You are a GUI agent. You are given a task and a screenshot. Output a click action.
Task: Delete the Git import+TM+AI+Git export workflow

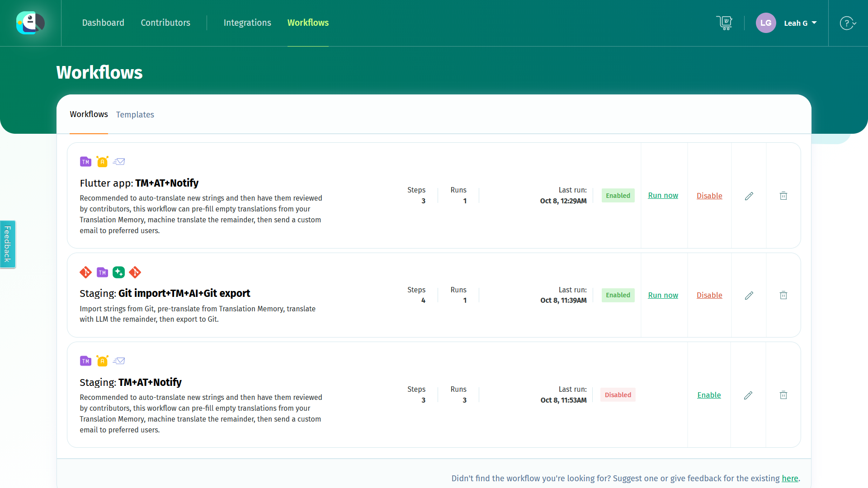[x=783, y=296]
